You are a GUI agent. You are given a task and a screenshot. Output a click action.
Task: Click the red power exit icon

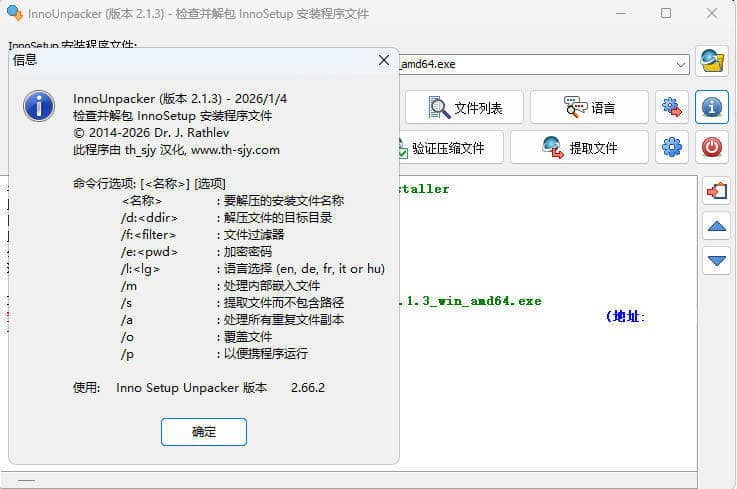[x=711, y=147]
